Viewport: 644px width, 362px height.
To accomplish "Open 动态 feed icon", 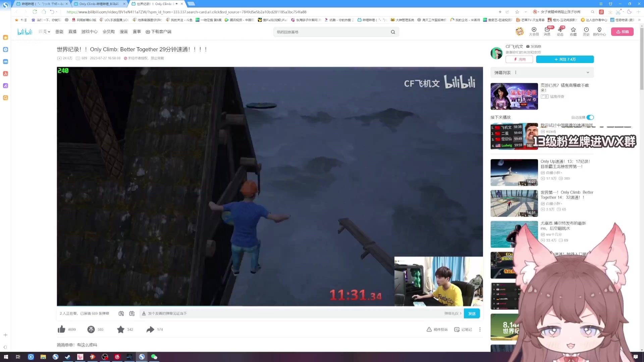I will [560, 32].
